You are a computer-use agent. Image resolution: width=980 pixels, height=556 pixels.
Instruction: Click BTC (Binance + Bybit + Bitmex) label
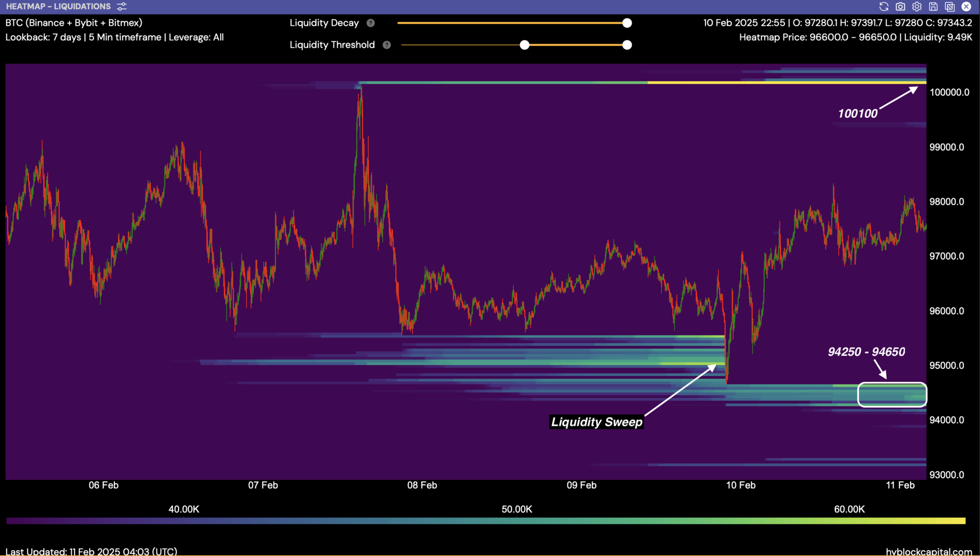[x=74, y=23]
